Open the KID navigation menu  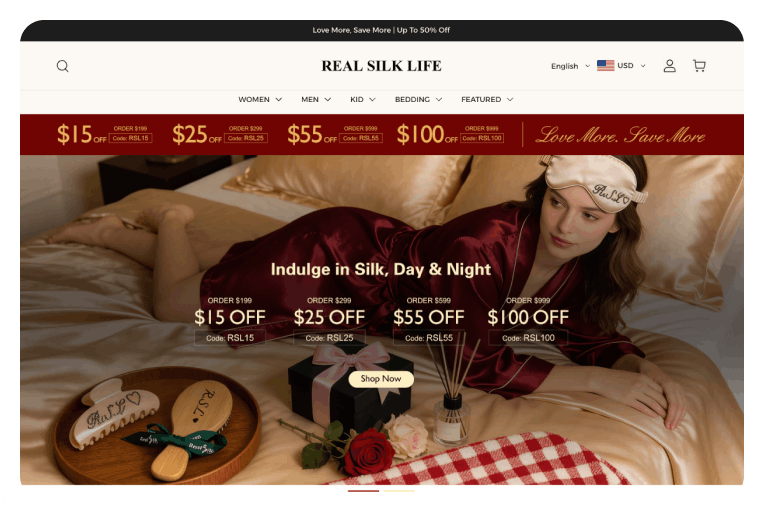363,99
